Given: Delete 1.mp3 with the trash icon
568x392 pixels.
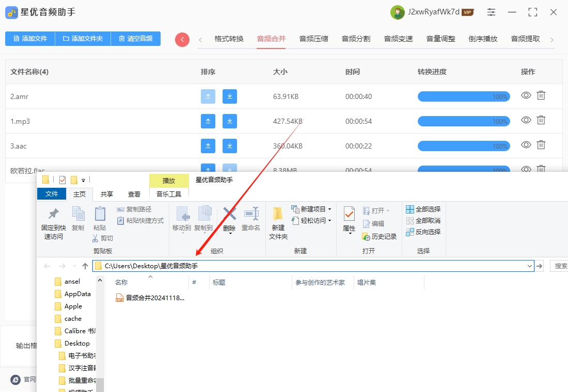Looking at the screenshot, I should coord(541,120).
